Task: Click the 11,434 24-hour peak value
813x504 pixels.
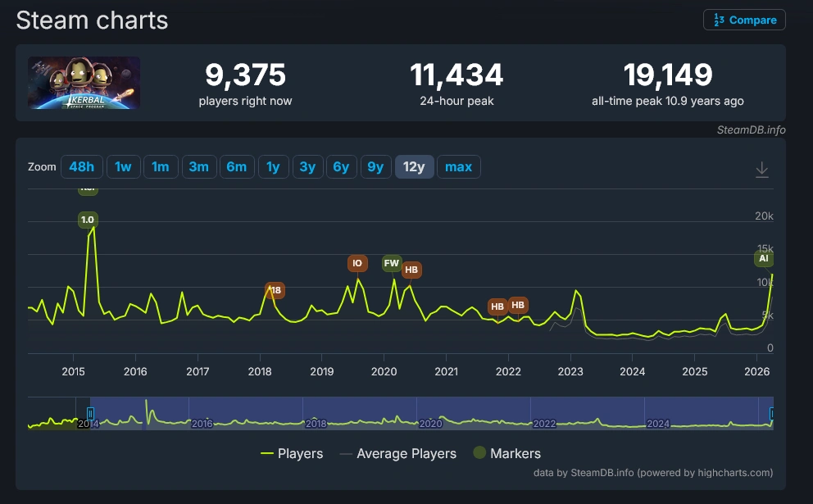Action: 456,75
